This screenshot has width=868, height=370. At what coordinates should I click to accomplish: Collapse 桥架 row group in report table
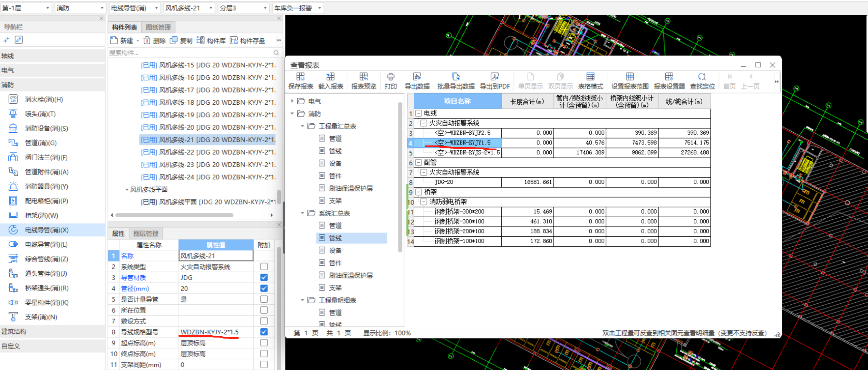(419, 192)
